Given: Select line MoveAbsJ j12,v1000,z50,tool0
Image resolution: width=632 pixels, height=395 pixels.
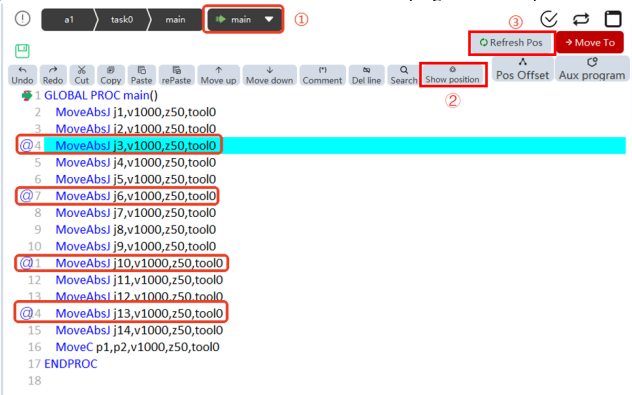Looking at the screenshot, I should [x=139, y=297].
